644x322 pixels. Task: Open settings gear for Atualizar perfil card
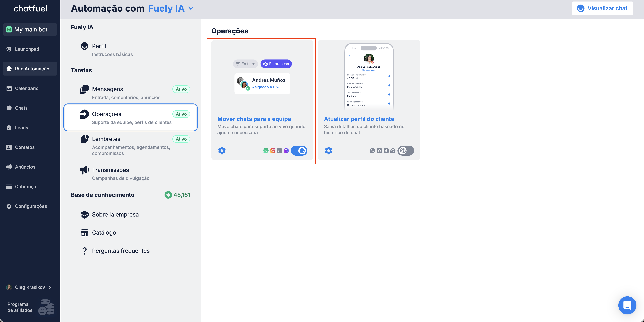pos(329,151)
